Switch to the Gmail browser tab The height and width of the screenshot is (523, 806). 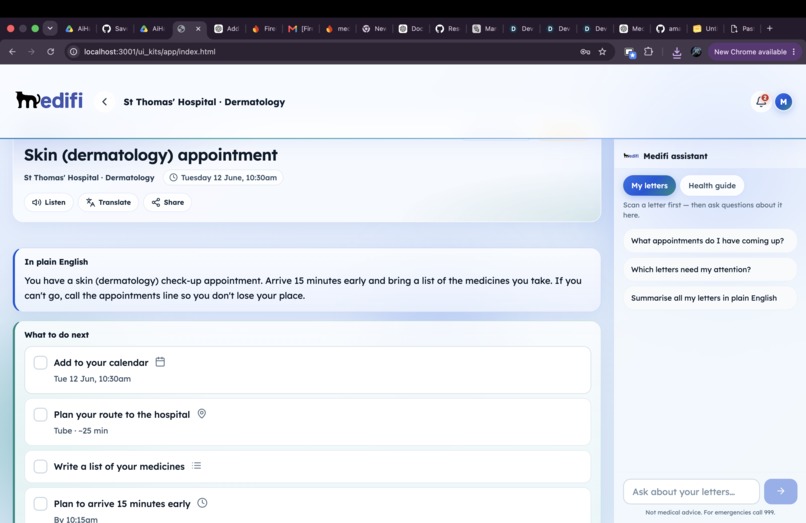pyautogui.click(x=301, y=29)
